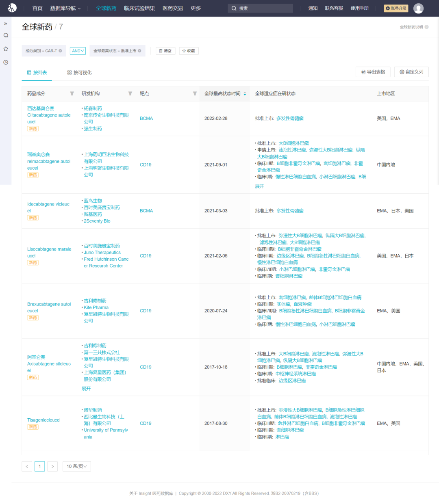Remove the 成分类别 = CAR-T filter tag

[61, 51]
